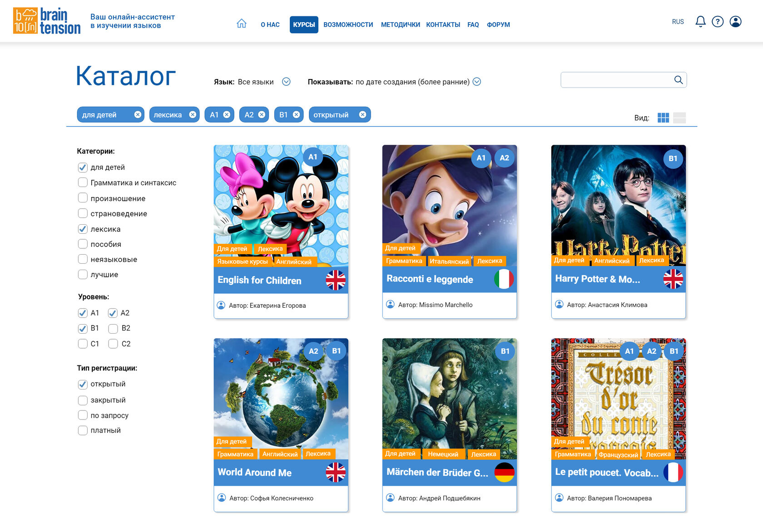Click the search magnifier icon

tap(679, 80)
